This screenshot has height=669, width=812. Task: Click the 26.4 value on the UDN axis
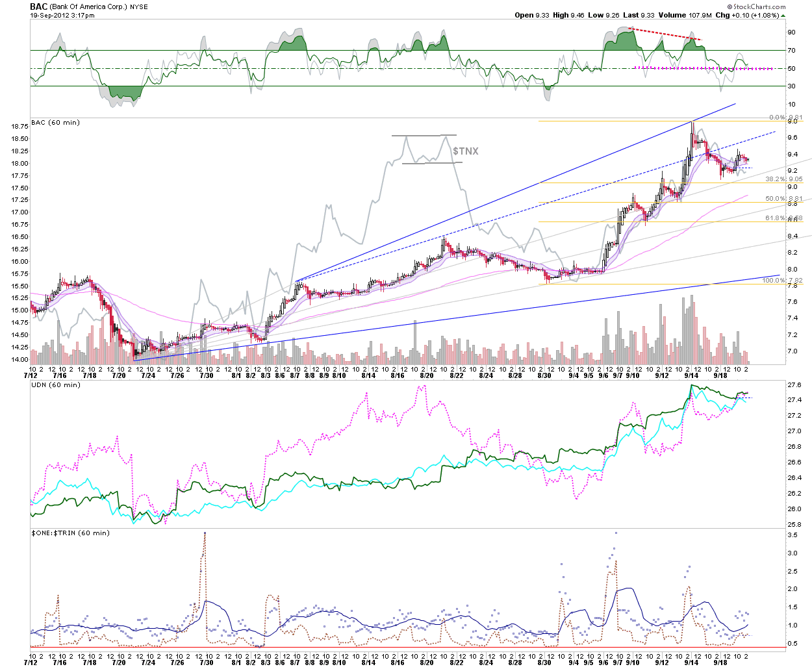[794, 478]
